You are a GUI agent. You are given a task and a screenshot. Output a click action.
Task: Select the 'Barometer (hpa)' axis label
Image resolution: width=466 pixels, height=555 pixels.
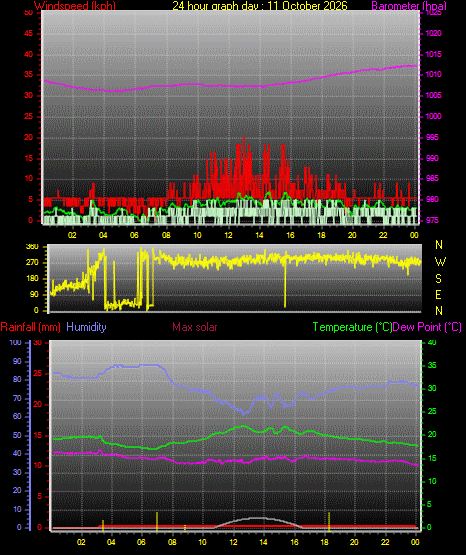[409, 5]
